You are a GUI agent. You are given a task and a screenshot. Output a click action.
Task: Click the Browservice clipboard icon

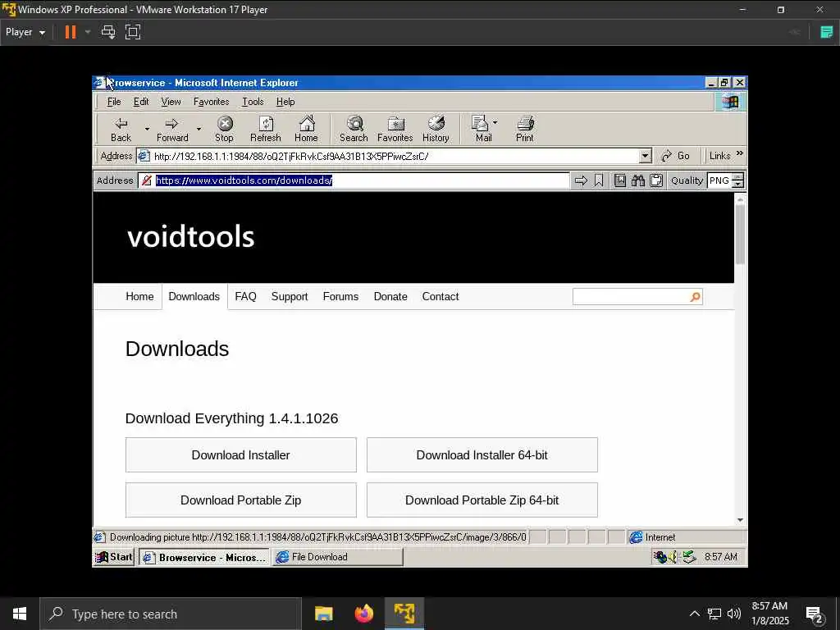click(x=656, y=180)
